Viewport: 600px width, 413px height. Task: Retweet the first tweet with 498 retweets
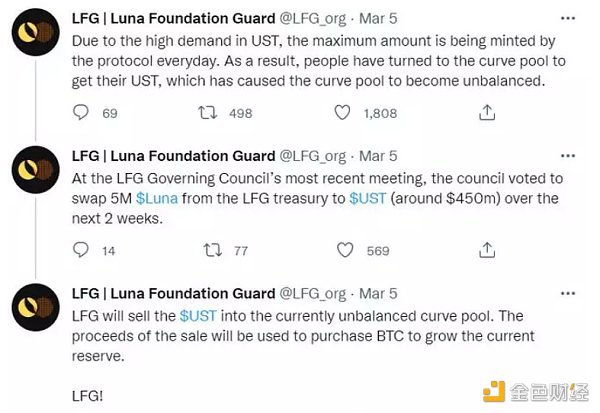click(x=207, y=113)
